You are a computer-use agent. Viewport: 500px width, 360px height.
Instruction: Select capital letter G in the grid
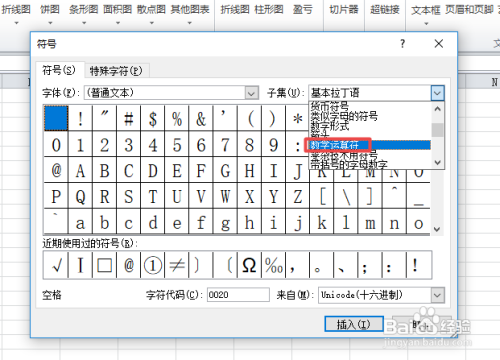(225, 170)
